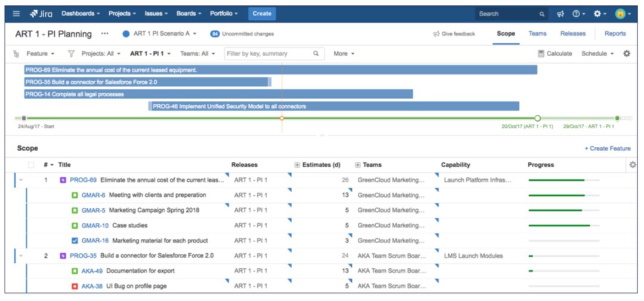Collapse the PROG-69 row chevron
Screen dimensions: 644x301
(20, 180)
